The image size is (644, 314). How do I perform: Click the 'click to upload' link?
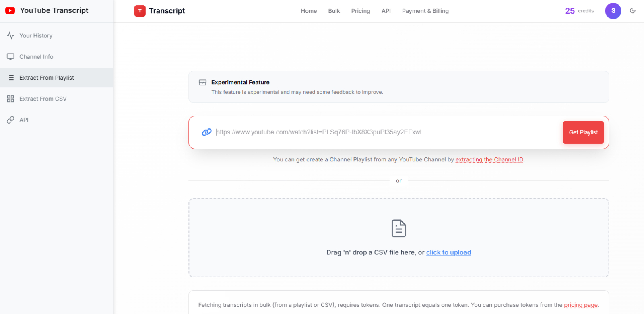coord(448,252)
